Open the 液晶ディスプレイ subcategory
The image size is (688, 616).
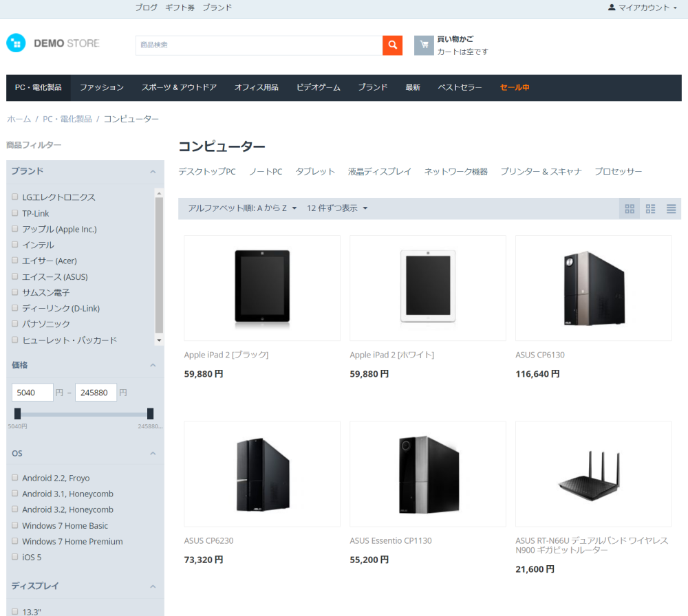[380, 171]
